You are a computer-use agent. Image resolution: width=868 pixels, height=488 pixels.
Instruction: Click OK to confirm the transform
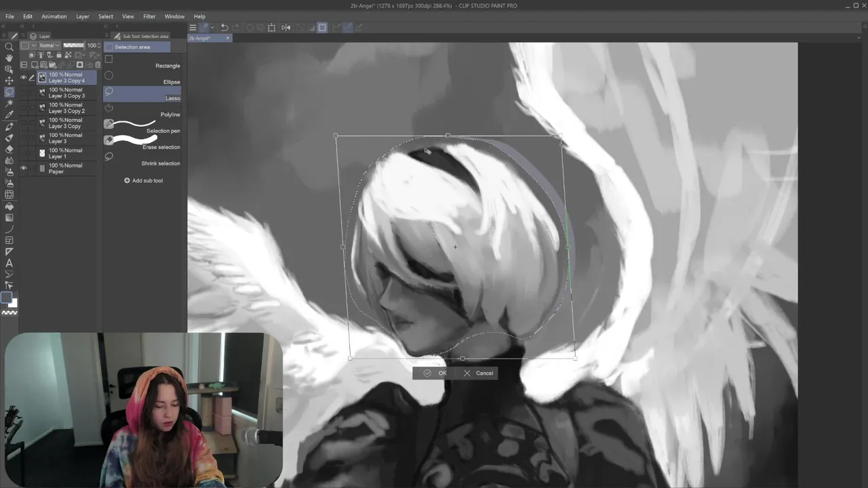[x=435, y=373]
